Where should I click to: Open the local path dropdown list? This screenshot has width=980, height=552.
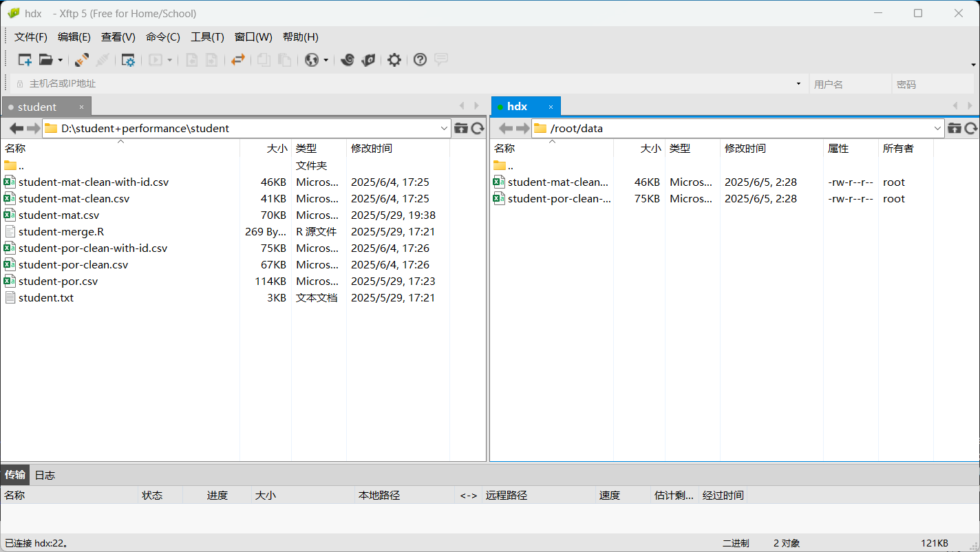click(x=444, y=128)
